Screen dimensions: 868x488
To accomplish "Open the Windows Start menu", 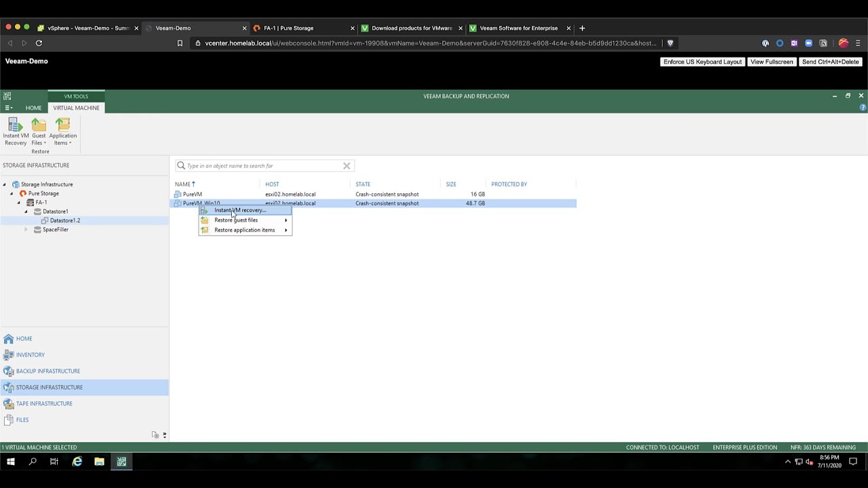I will pos(10,462).
